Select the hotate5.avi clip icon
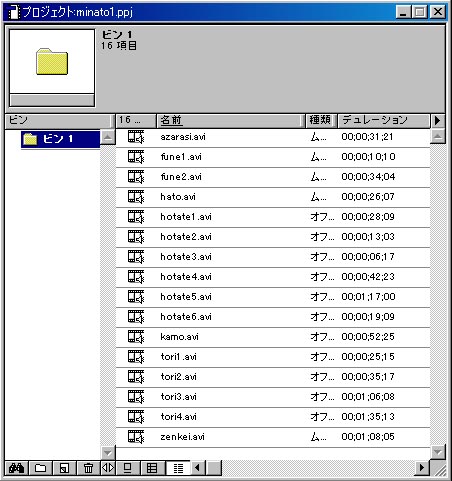Viewport: 452px width, 481px height. click(136, 297)
